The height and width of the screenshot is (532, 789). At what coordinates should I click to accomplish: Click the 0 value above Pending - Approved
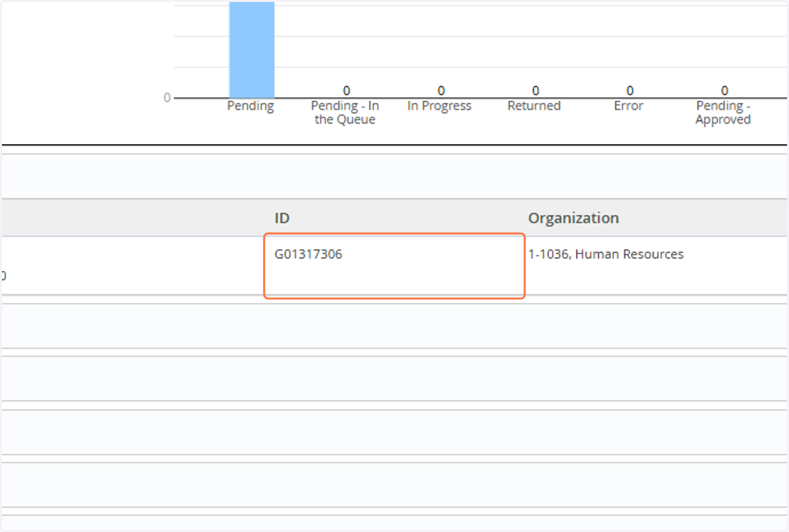click(x=725, y=91)
